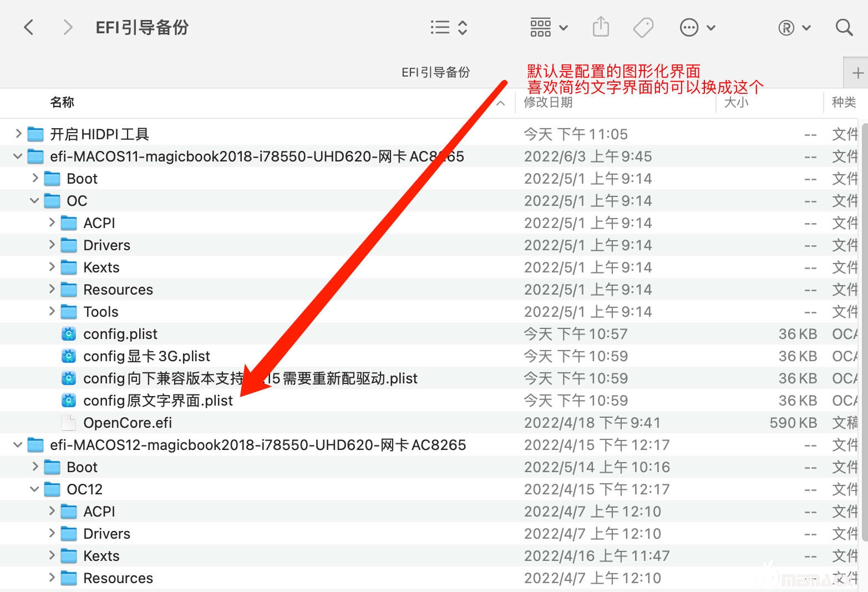
Task: Open the list view switcher
Action: pyautogui.click(x=449, y=27)
